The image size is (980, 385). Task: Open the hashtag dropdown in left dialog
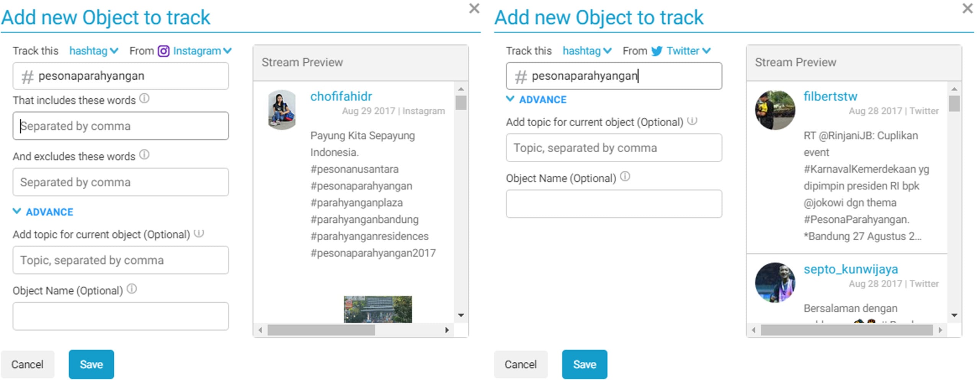tap(94, 51)
